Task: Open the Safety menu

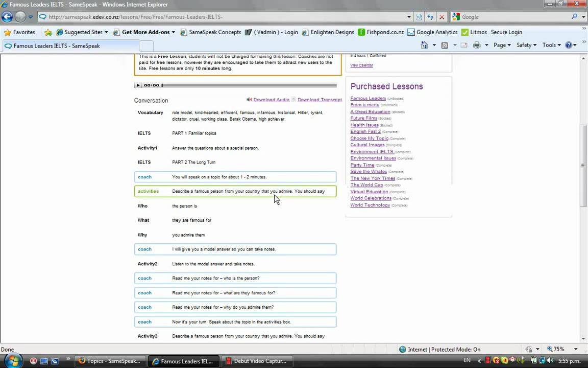Action: pos(526,45)
